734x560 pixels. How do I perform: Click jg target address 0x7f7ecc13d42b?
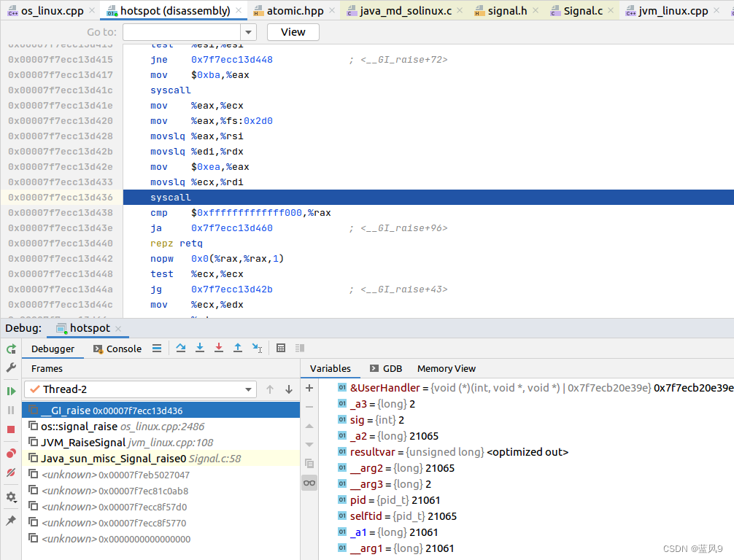(x=232, y=289)
